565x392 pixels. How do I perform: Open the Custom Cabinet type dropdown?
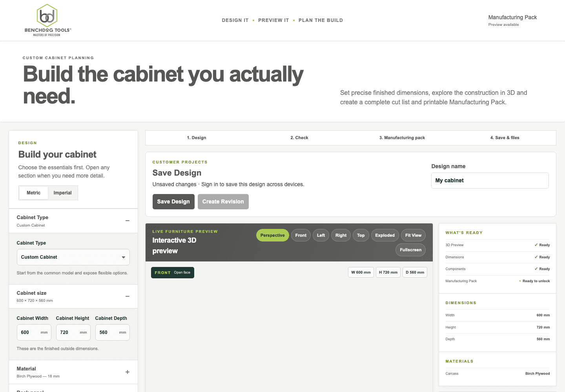pyautogui.click(x=73, y=257)
